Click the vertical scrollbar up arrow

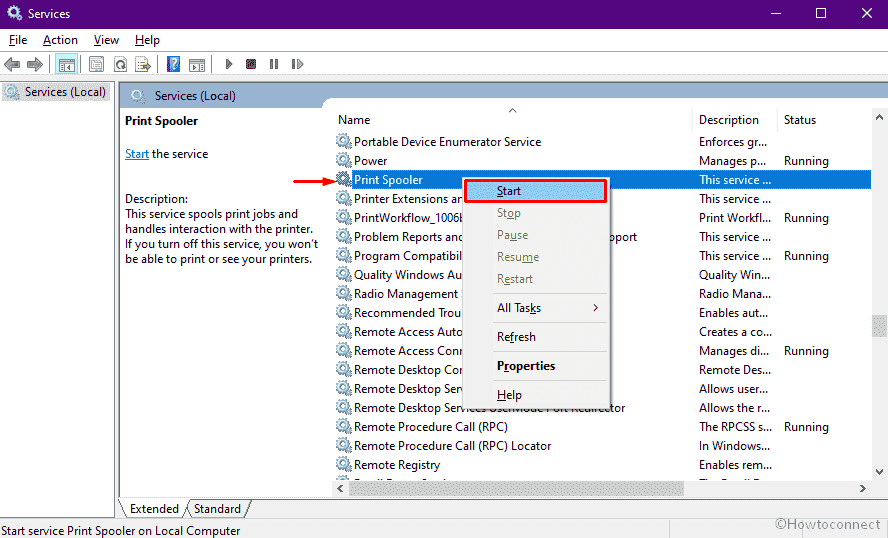tap(879, 117)
